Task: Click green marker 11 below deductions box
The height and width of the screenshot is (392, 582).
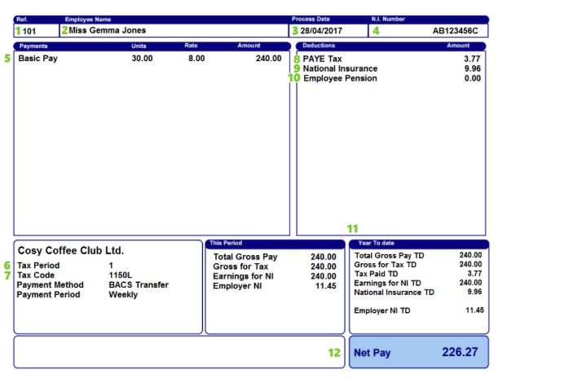Action: 352,228
